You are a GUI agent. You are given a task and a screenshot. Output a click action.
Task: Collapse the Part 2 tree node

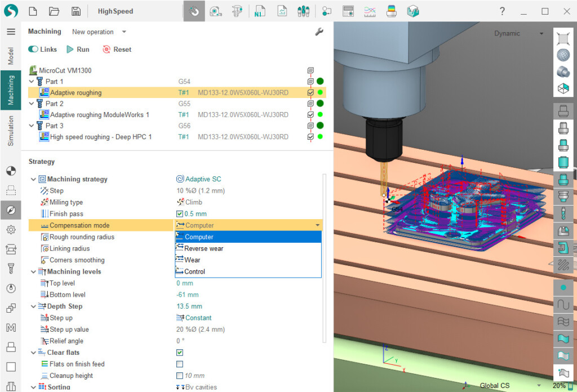coord(32,104)
